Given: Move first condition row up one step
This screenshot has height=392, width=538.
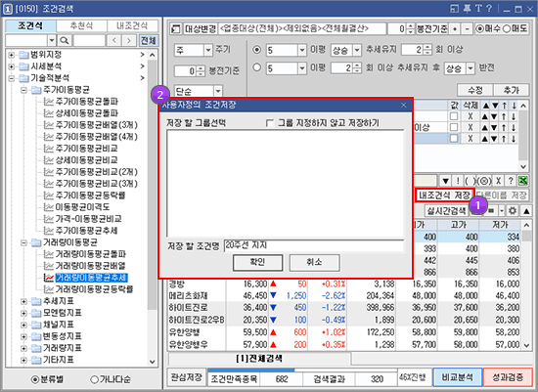Looking at the screenshot, I should (x=484, y=116).
